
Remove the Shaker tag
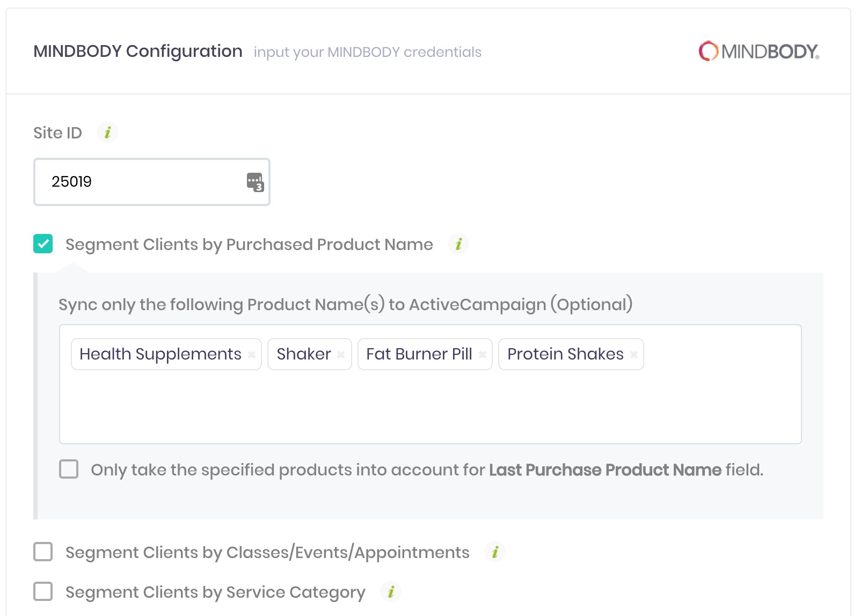pos(340,354)
